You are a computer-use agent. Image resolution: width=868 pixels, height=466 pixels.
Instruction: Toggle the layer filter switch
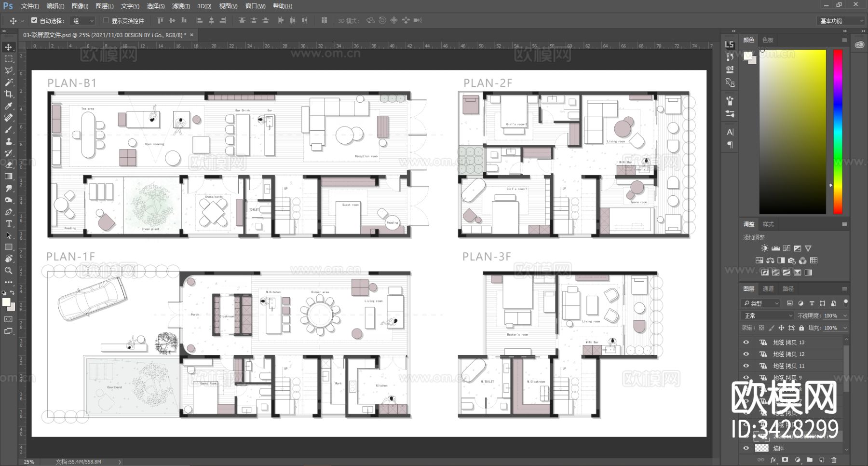[x=845, y=303]
